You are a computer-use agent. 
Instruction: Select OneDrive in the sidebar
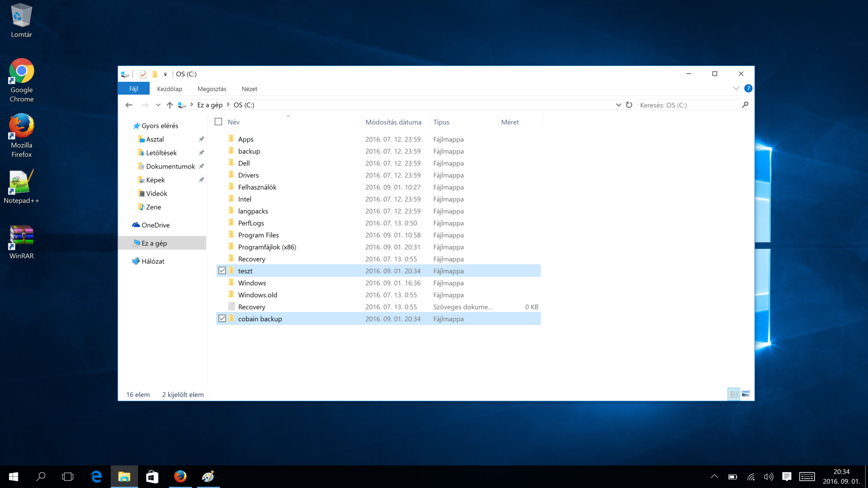pyautogui.click(x=155, y=225)
